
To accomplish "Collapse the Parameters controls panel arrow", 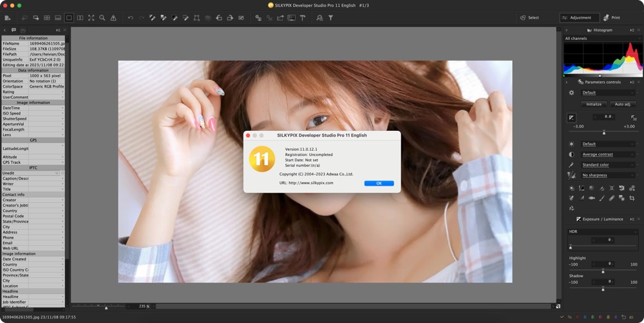I will [566, 82].
